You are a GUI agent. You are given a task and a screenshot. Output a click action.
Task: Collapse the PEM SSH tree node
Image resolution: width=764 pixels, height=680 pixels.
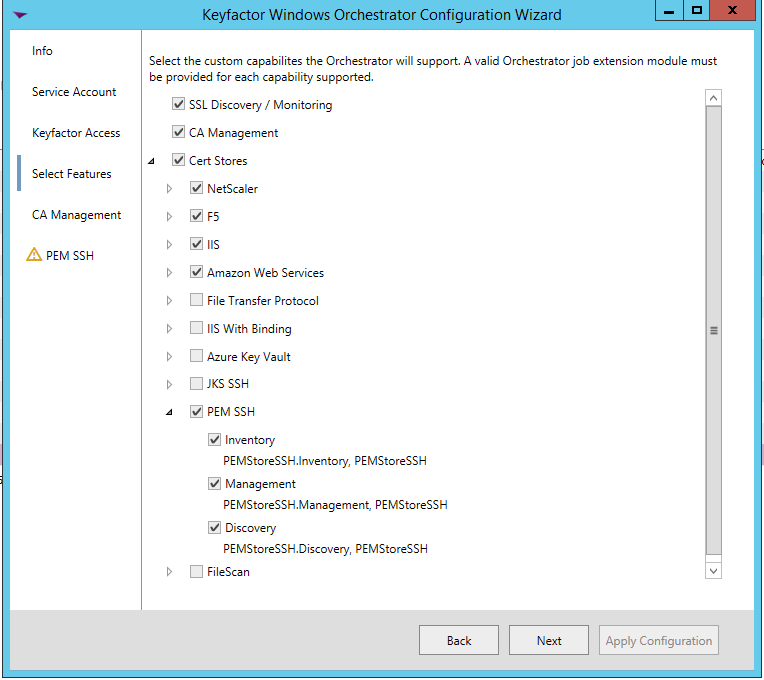170,412
